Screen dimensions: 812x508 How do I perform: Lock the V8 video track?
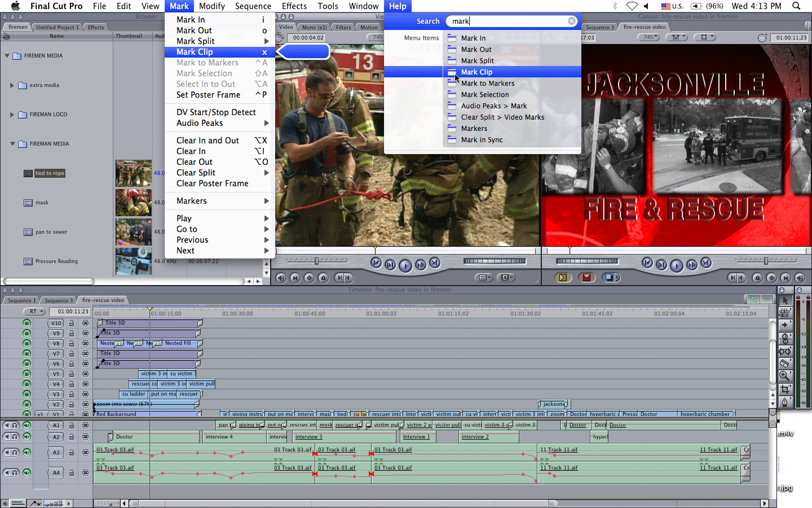point(72,344)
